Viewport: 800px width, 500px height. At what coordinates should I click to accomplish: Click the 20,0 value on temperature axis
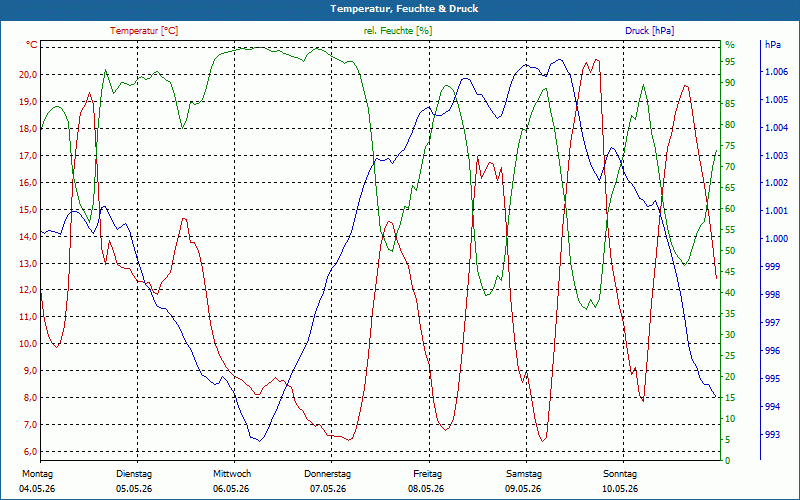click(28, 74)
